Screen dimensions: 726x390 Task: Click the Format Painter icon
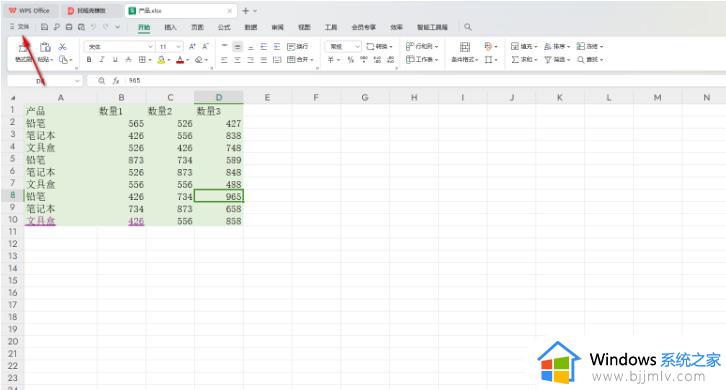click(22, 47)
